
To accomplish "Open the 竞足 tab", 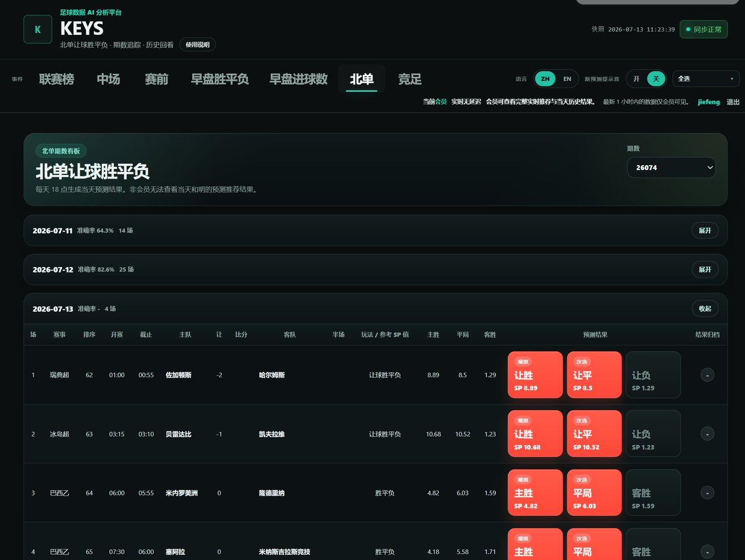I will [x=409, y=79].
